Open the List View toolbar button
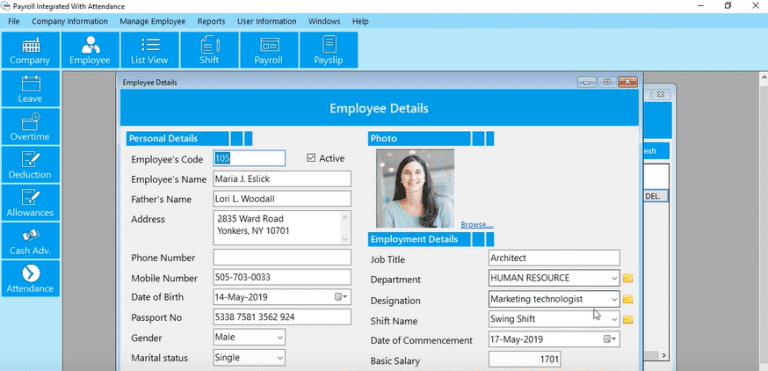The height and width of the screenshot is (371, 768). [149, 50]
